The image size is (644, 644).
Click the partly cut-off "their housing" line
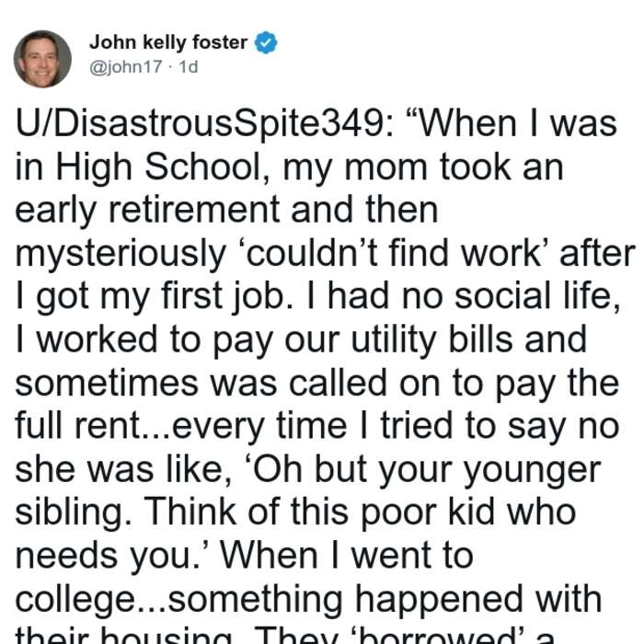pyautogui.click(x=284, y=635)
